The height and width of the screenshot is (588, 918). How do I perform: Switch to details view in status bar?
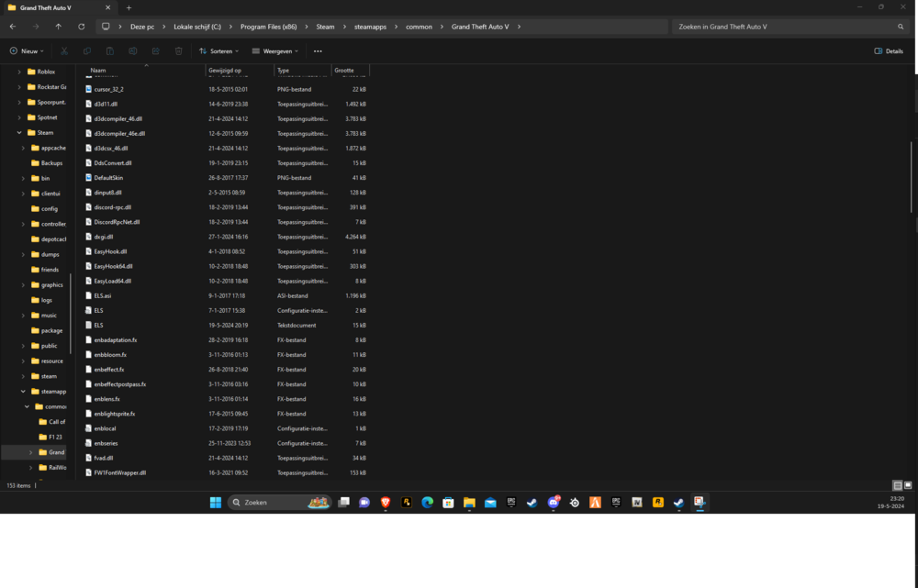(897, 485)
